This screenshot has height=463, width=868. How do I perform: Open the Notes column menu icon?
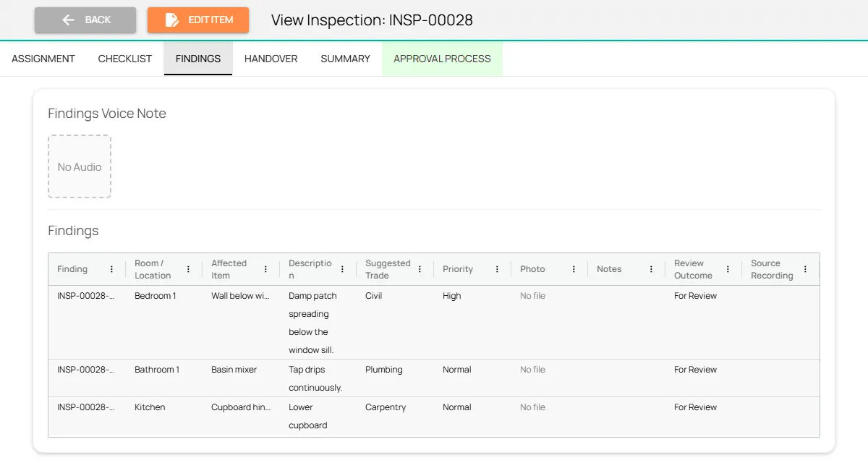651,269
